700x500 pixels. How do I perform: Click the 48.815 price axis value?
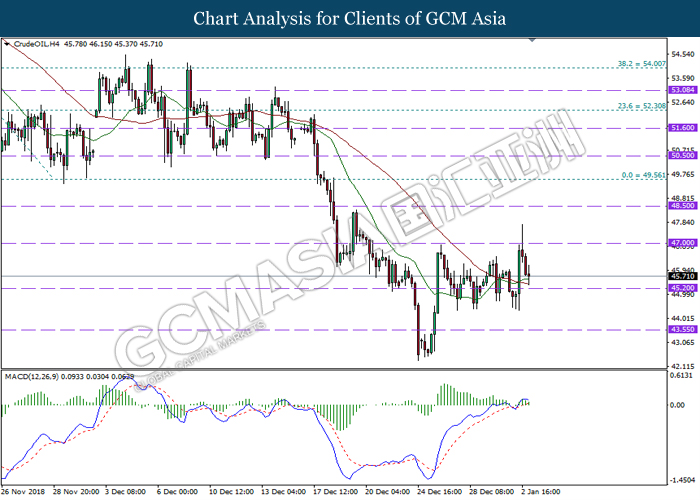point(683,198)
